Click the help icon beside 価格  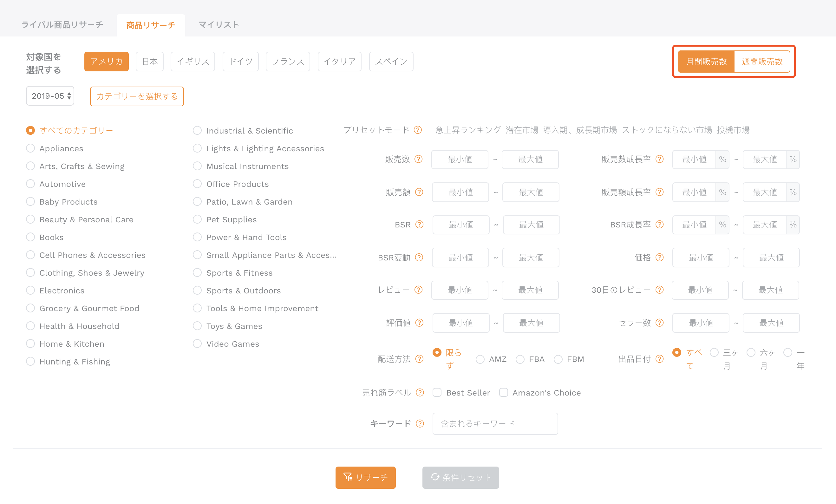[x=660, y=258]
